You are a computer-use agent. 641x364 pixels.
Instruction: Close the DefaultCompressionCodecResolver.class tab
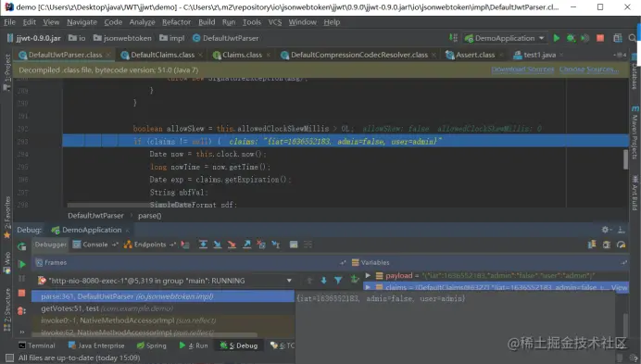pyautogui.click(x=434, y=55)
